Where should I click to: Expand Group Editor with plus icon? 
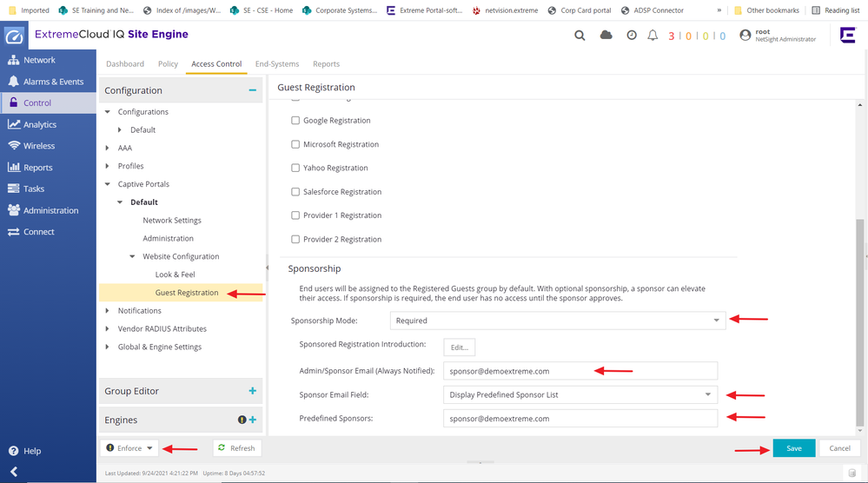click(x=253, y=391)
